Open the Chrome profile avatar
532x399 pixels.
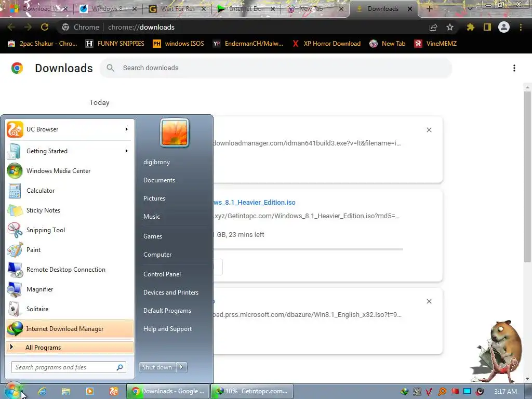[x=504, y=27]
